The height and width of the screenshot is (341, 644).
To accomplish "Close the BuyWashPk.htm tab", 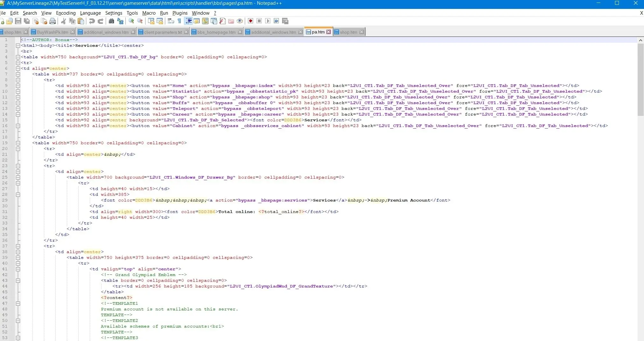I will tap(73, 32).
